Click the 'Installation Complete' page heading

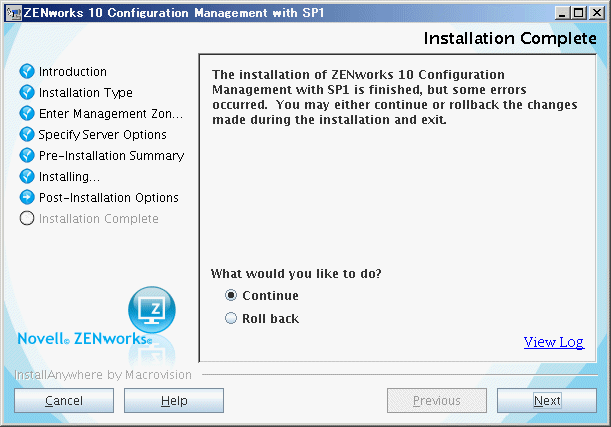tap(510, 38)
